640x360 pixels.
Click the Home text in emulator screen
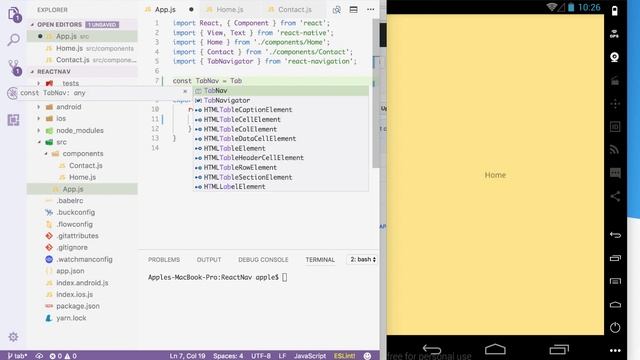[495, 175]
